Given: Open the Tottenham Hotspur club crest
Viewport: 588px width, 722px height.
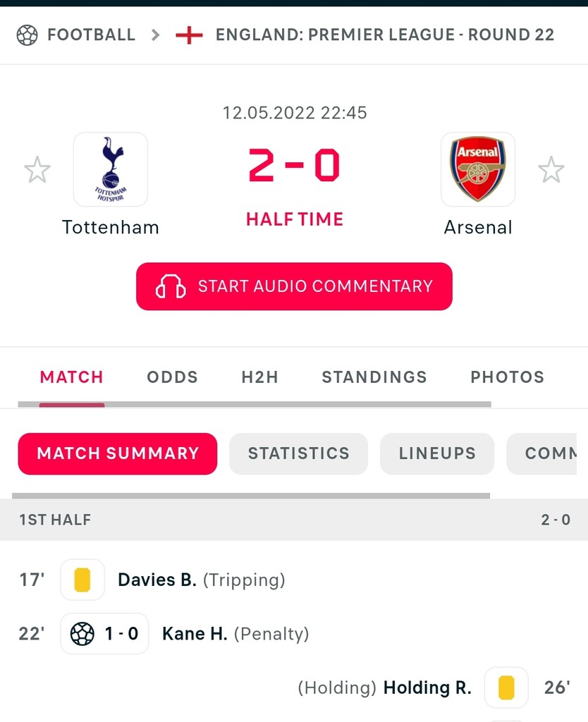Looking at the screenshot, I should (111, 169).
